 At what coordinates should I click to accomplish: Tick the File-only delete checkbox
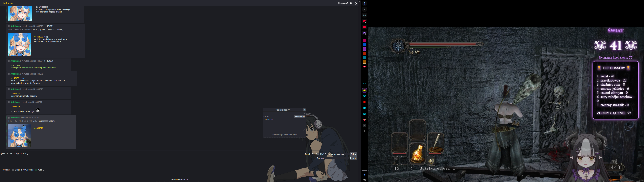(318, 154)
